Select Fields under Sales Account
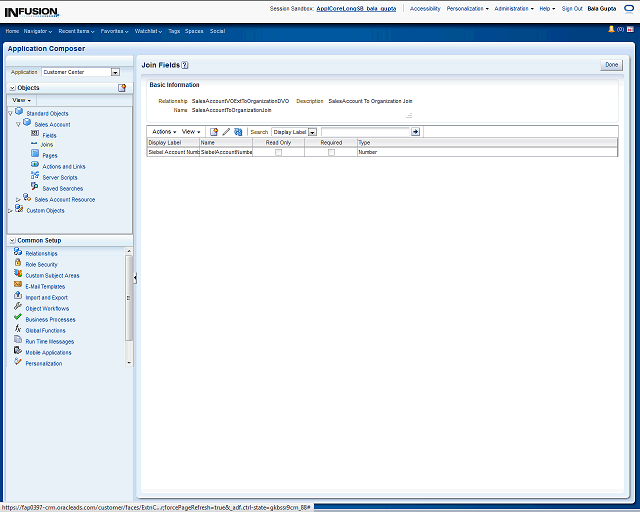This screenshot has width=640, height=512. 49,135
